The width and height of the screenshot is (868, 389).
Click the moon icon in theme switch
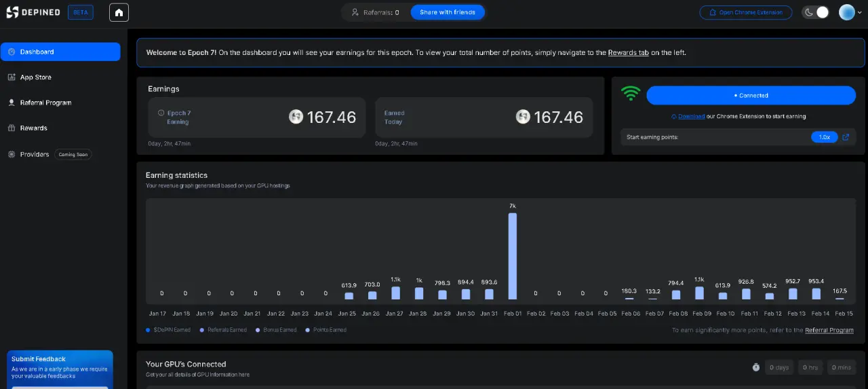point(809,12)
